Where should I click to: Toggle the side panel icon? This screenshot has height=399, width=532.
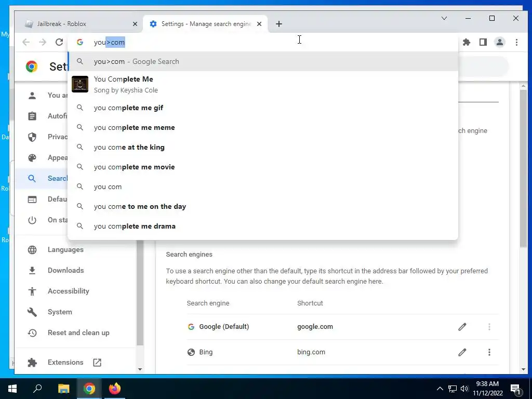click(483, 42)
